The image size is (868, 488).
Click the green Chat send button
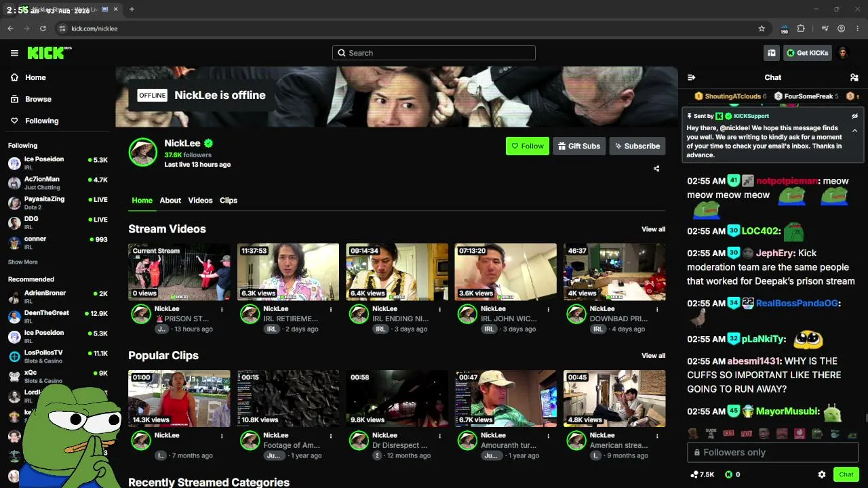coord(846,474)
